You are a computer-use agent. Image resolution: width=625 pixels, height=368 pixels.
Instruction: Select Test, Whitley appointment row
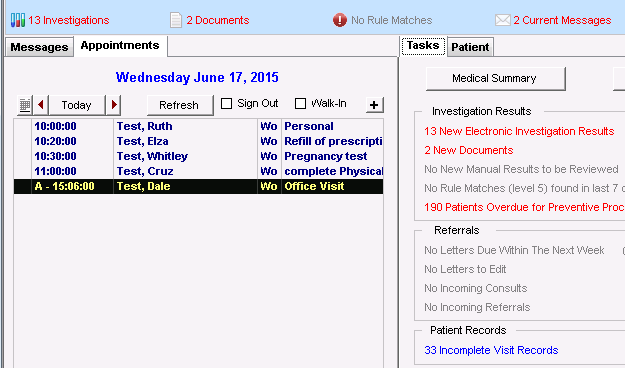point(199,156)
